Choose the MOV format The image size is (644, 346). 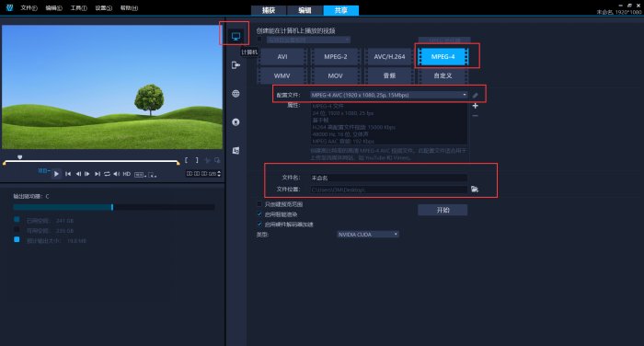click(x=336, y=75)
